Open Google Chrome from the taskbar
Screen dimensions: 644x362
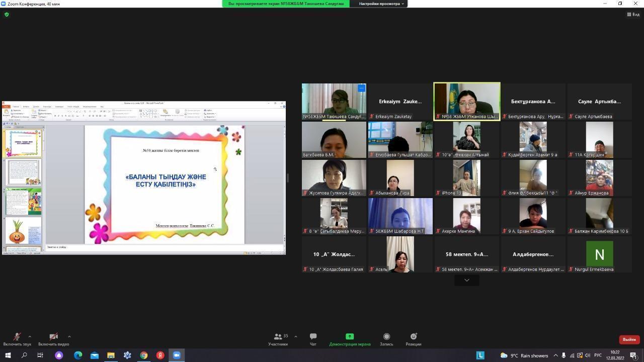[144, 355]
